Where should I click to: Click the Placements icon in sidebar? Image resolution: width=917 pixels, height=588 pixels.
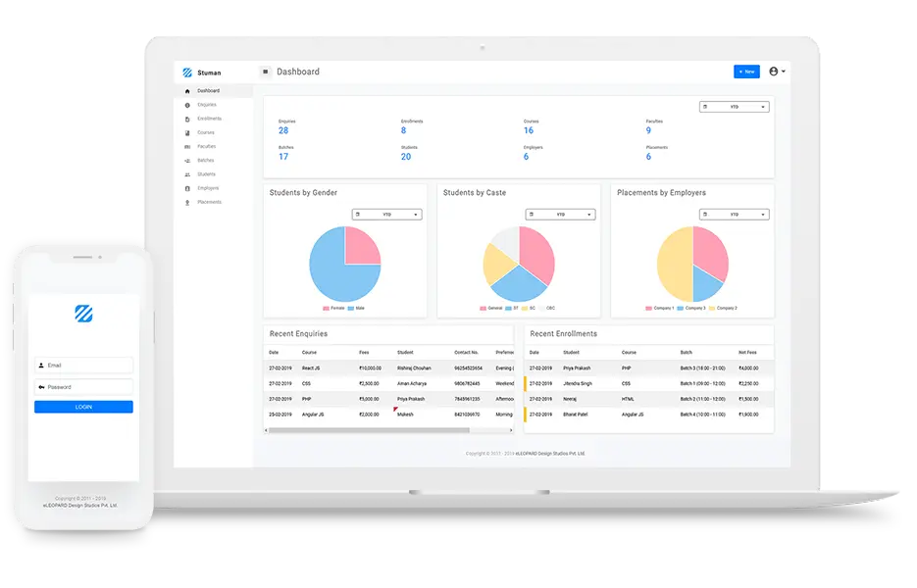point(187,202)
